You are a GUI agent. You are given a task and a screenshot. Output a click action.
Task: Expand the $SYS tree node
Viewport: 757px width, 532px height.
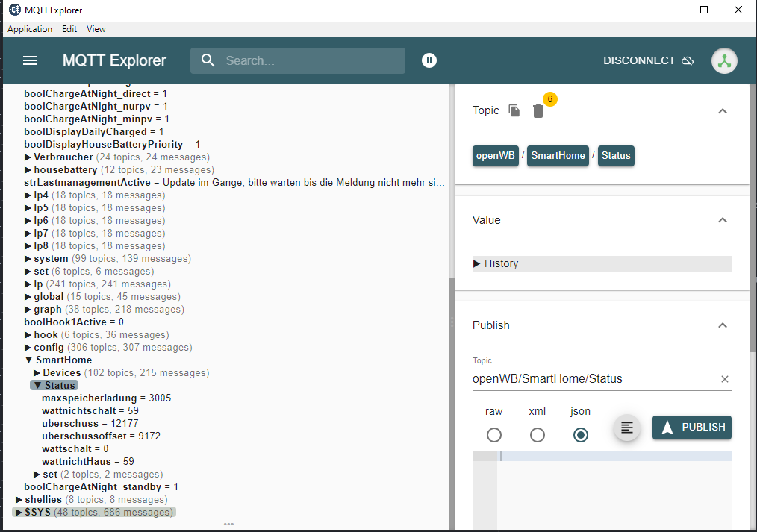click(19, 512)
